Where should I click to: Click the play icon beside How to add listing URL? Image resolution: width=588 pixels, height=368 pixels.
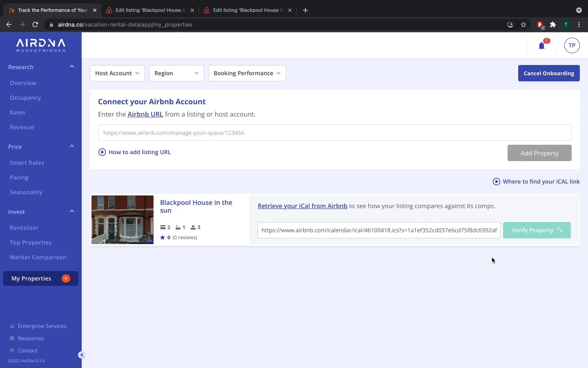(102, 152)
